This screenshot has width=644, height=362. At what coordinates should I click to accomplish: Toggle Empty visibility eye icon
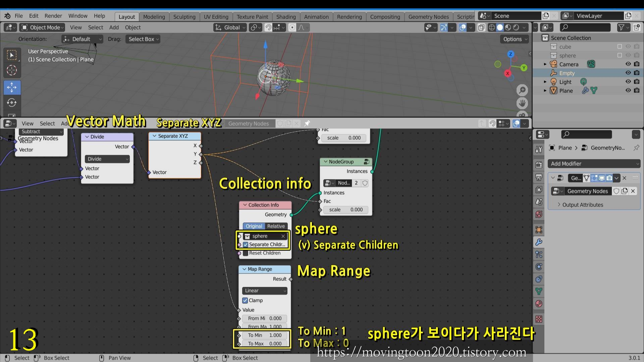[x=628, y=73]
